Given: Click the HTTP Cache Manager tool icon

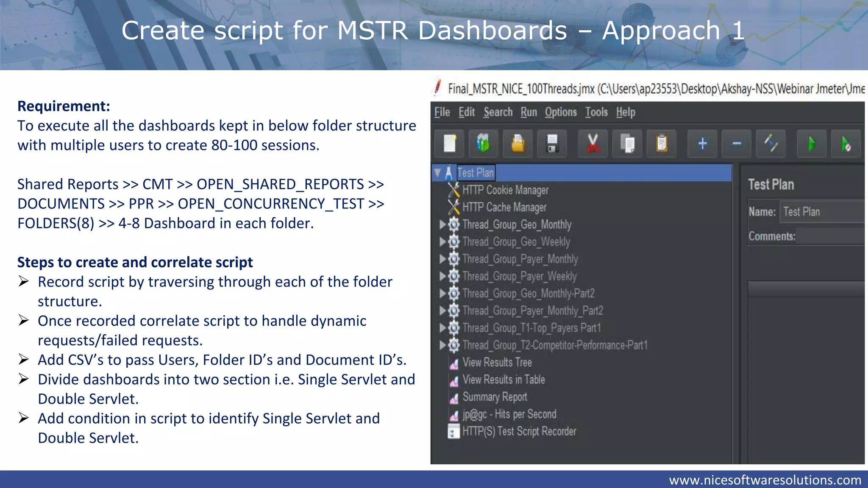Looking at the screenshot, I should 453,207.
